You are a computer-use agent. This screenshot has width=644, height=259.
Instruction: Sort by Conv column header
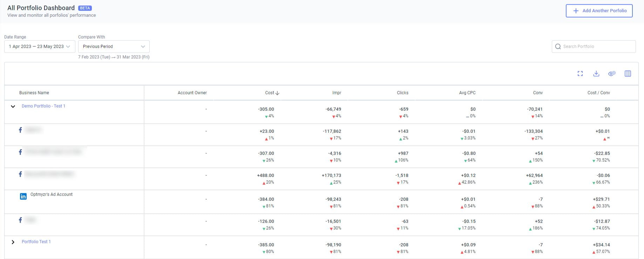tap(538, 93)
